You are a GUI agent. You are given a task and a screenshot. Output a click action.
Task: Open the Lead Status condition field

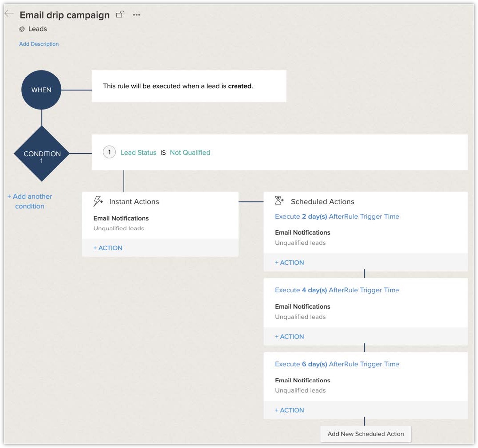(138, 153)
